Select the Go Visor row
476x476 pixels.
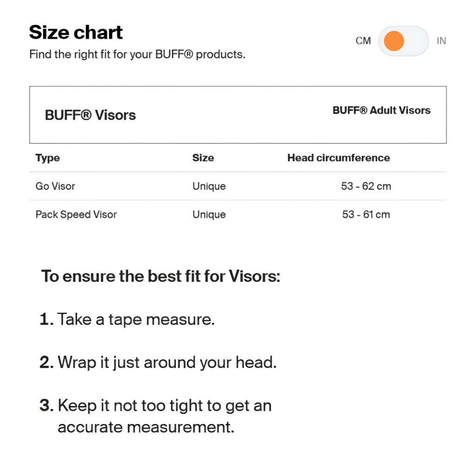[x=238, y=186]
